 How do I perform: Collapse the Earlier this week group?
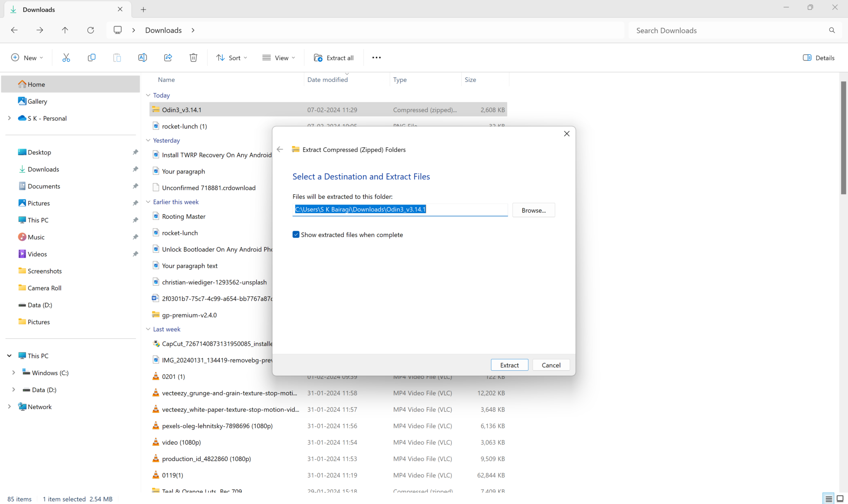148,202
